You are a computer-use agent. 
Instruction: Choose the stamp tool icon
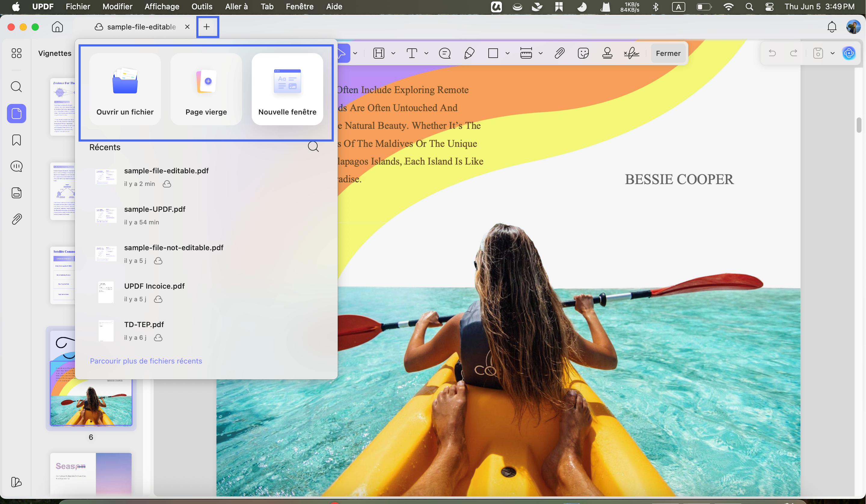[607, 53]
